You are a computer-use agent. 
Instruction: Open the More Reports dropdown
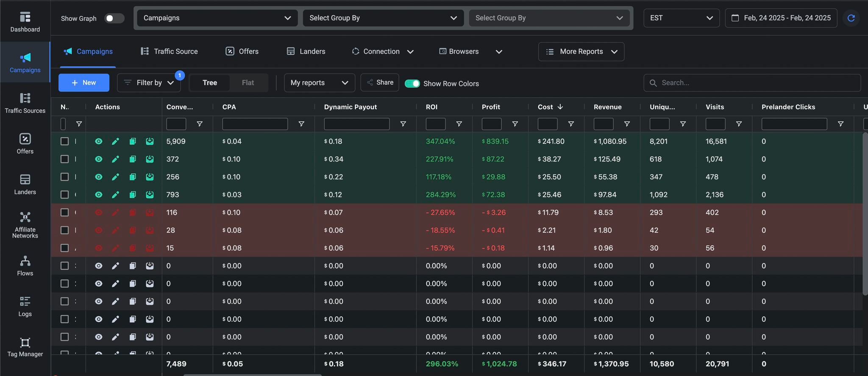pos(581,52)
